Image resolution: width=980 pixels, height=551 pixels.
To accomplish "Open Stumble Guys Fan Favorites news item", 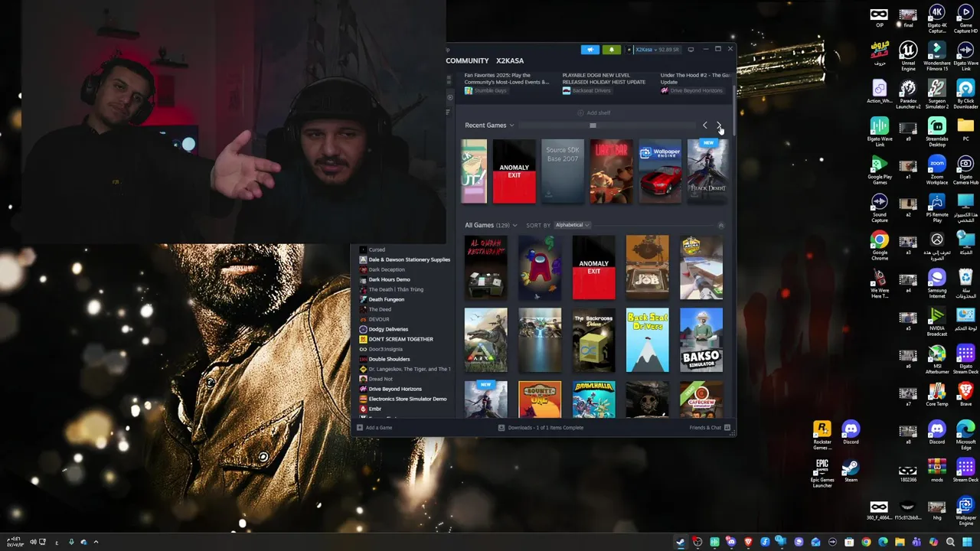I will (x=507, y=83).
